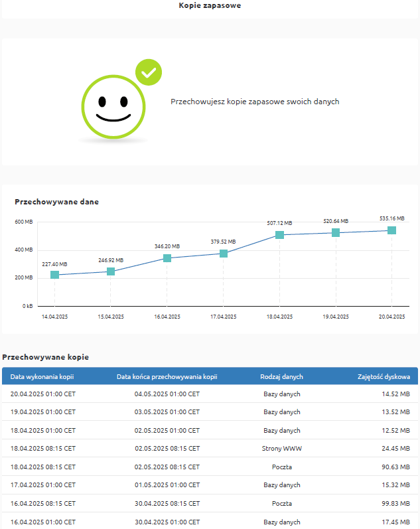Screen dimensions: 420x529
Task: Select the 19.04.2025 01:00 CET backup row
Action: tap(210, 412)
